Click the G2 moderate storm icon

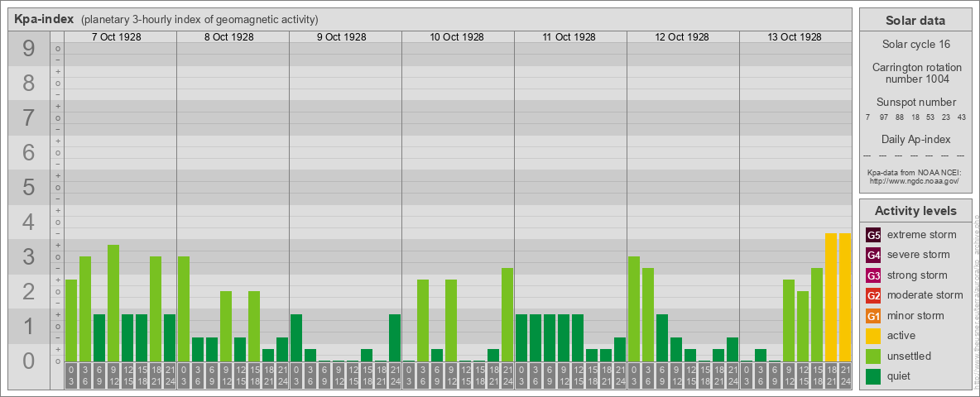click(x=873, y=295)
